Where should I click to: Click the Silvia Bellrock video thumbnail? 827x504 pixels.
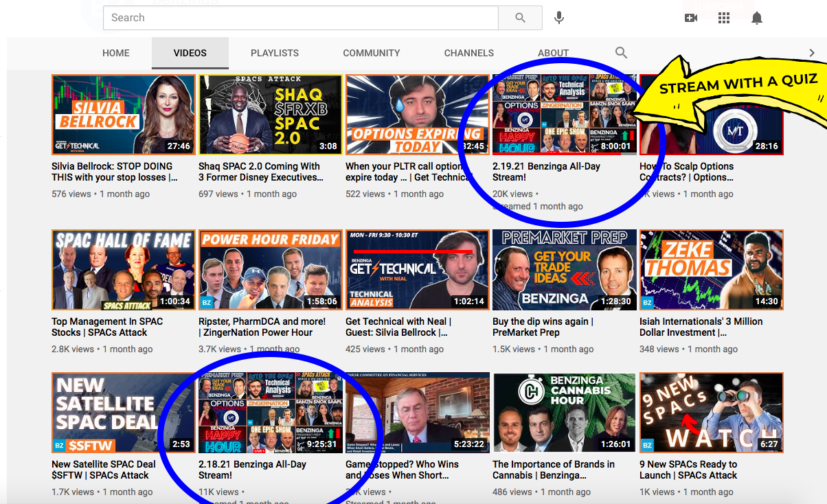[x=123, y=115]
